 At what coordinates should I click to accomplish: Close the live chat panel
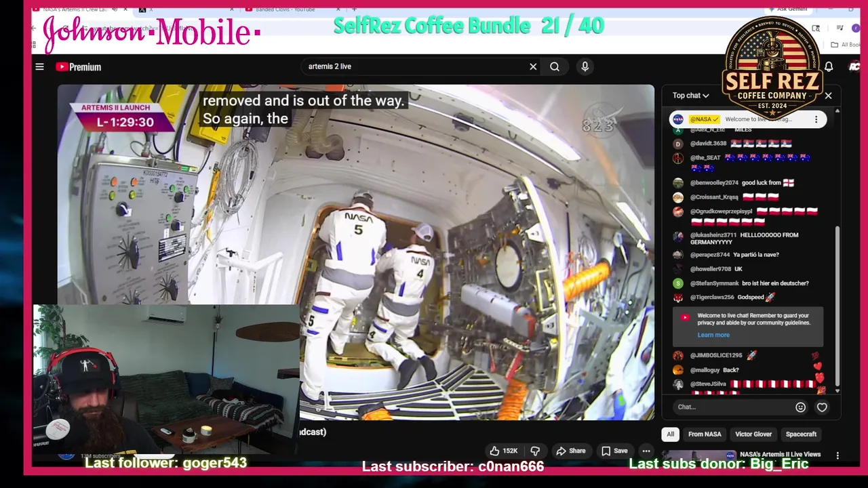(828, 96)
